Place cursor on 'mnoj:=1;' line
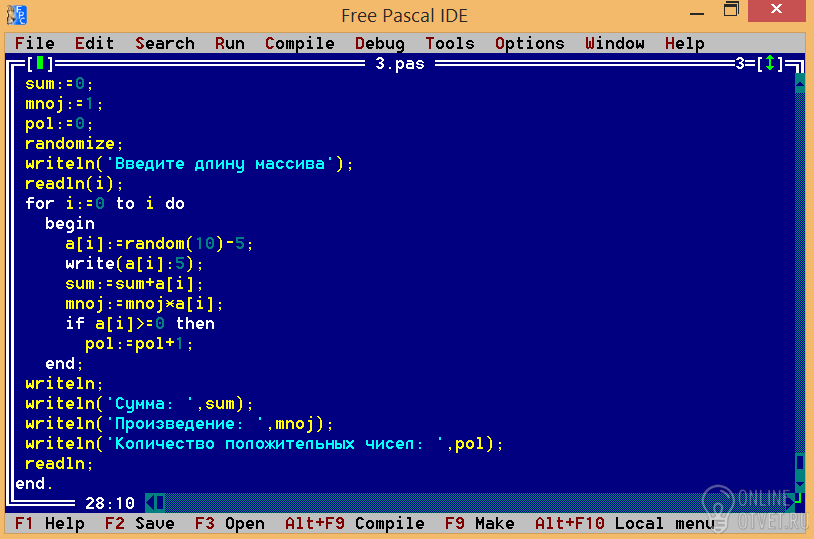 click(x=64, y=103)
